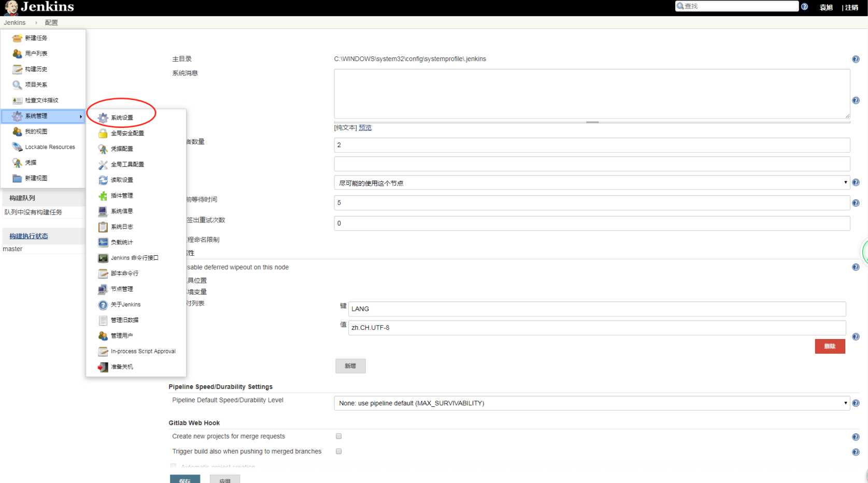Click the 检查文件指纹 icon

pyautogui.click(x=17, y=100)
